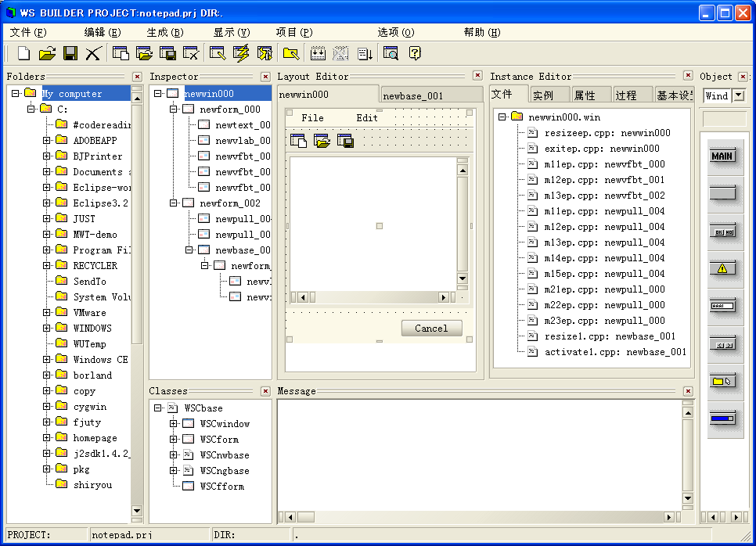Collapse the My computer tree node
Image resolution: width=756 pixels, height=546 pixels.
point(16,93)
